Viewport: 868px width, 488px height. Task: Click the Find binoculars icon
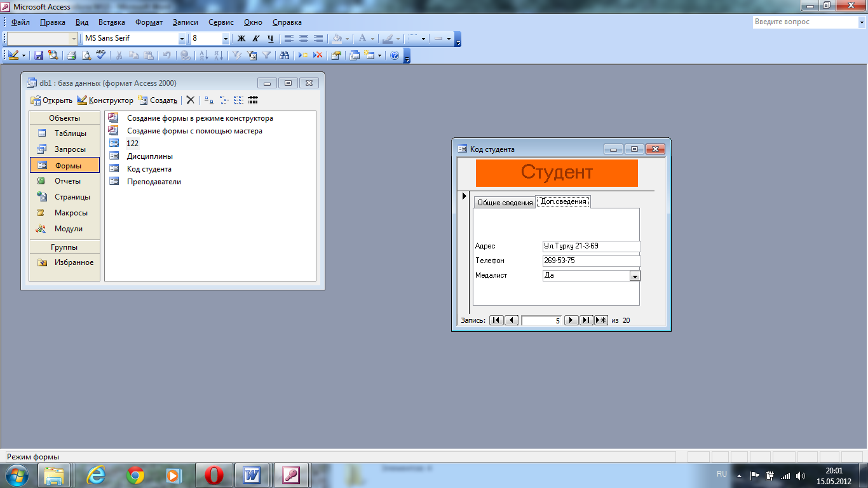285,55
